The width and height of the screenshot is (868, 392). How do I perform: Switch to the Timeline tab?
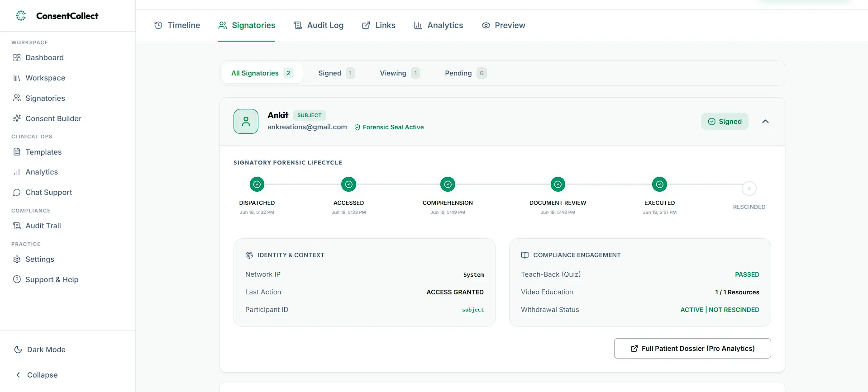tap(177, 25)
